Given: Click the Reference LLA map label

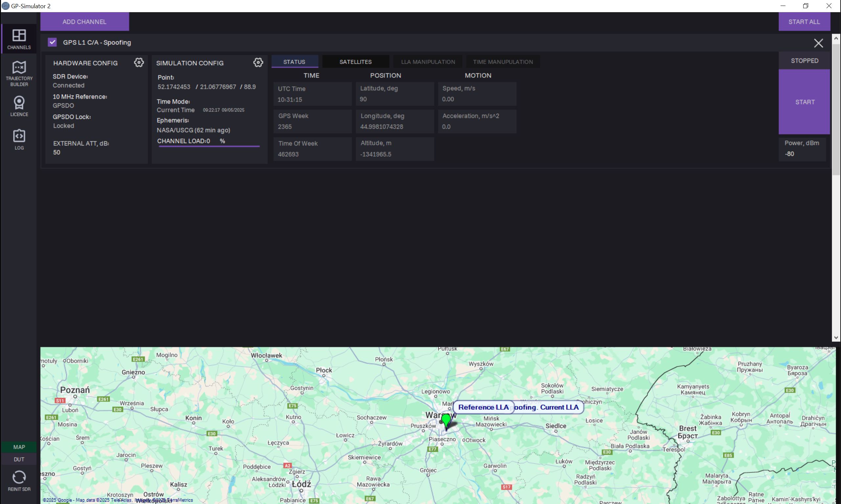Looking at the screenshot, I should tap(483, 407).
